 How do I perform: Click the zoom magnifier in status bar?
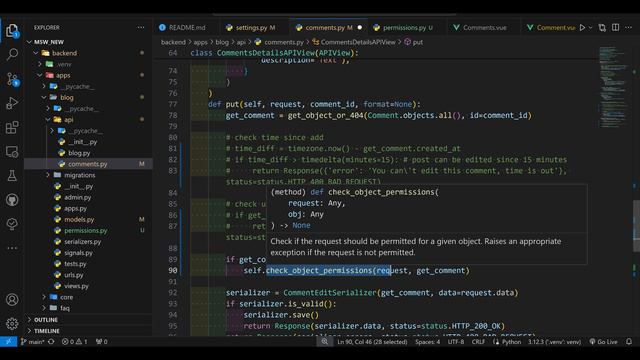(x=324, y=342)
